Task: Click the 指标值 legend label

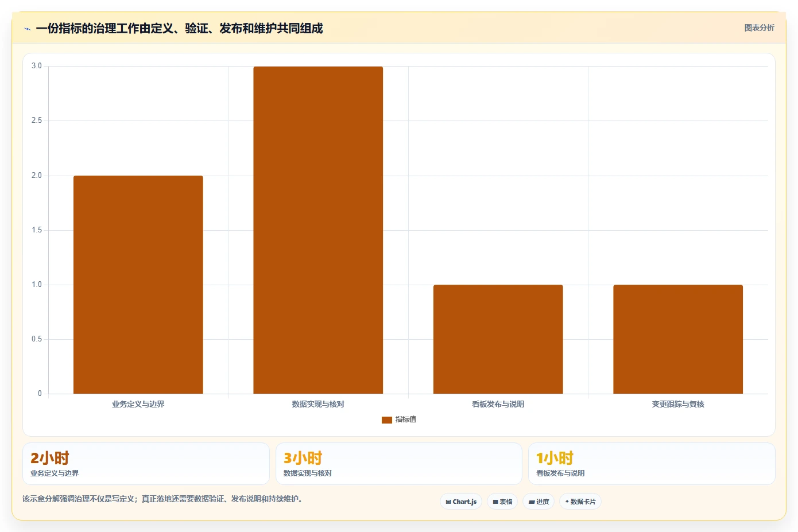Action: [x=406, y=420]
